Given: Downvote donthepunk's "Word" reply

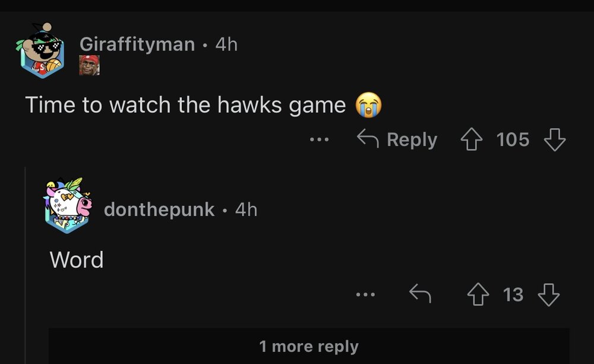Looking at the screenshot, I should [548, 294].
